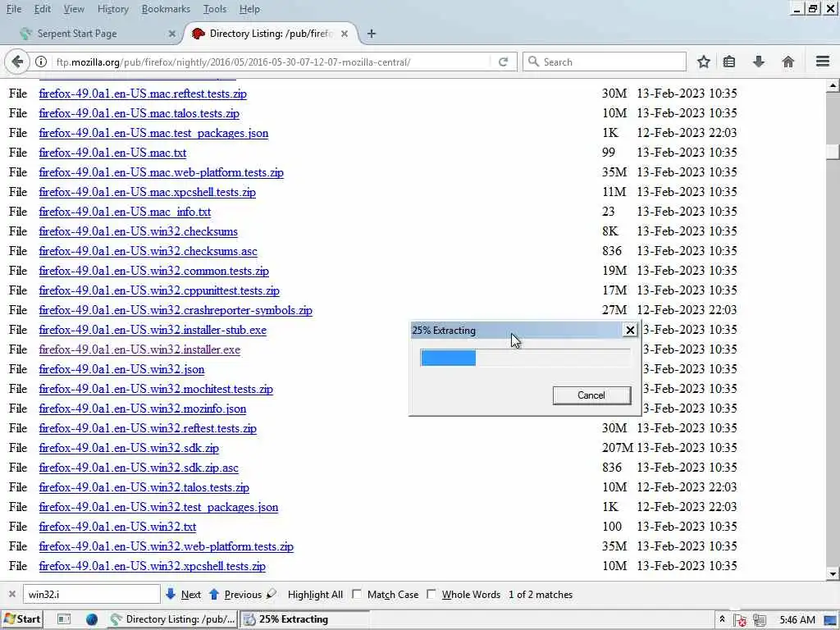Reload the current page
This screenshot has width=840, height=630.
pos(503,62)
